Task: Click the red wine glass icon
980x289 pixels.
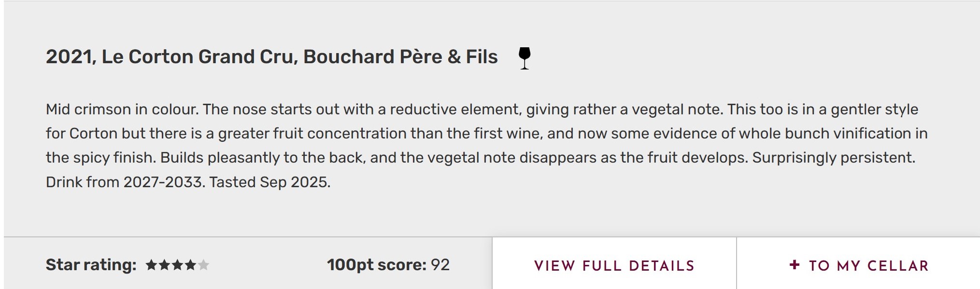Action: (524, 58)
